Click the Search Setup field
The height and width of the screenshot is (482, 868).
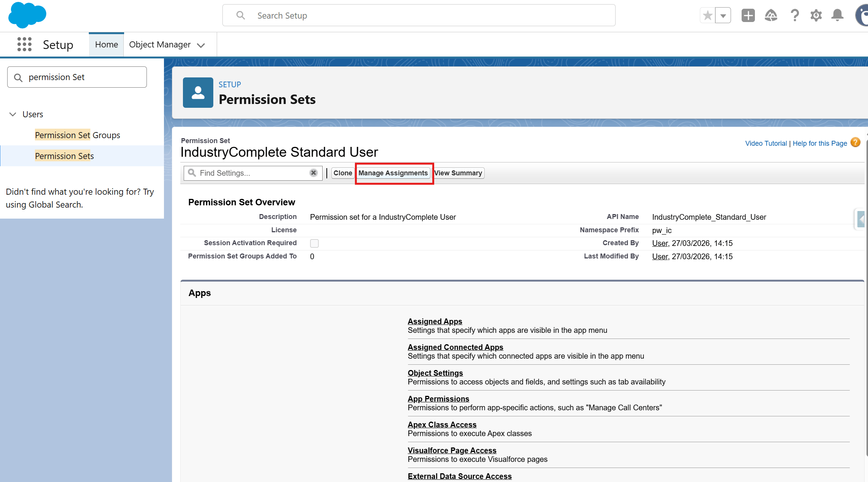tap(419, 16)
